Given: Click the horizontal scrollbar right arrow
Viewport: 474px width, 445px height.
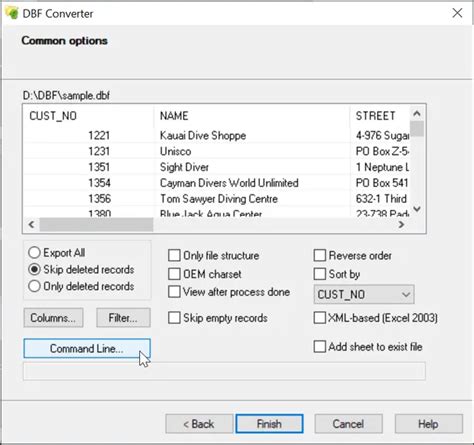Looking at the screenshot, I should [x=402, y=225].
